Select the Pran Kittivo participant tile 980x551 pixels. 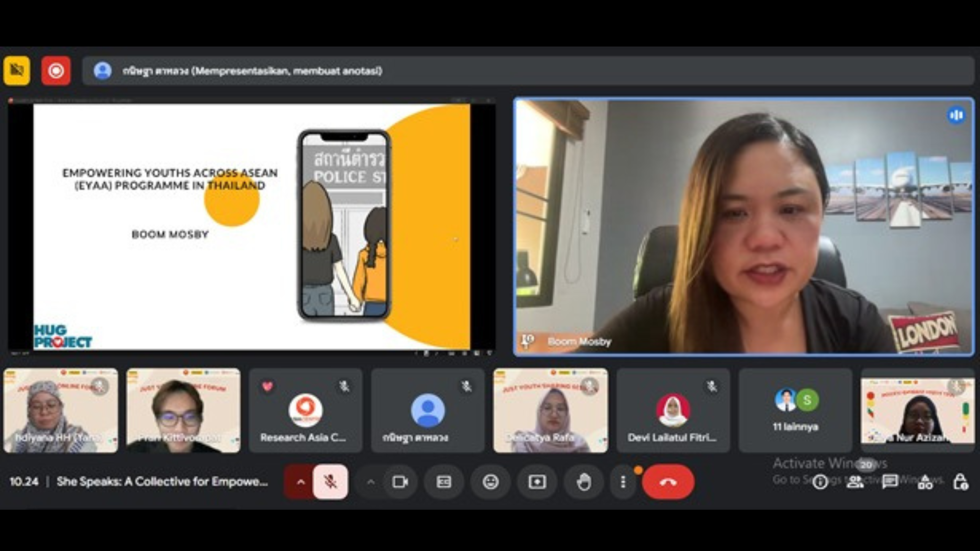(x=183, y=410)
